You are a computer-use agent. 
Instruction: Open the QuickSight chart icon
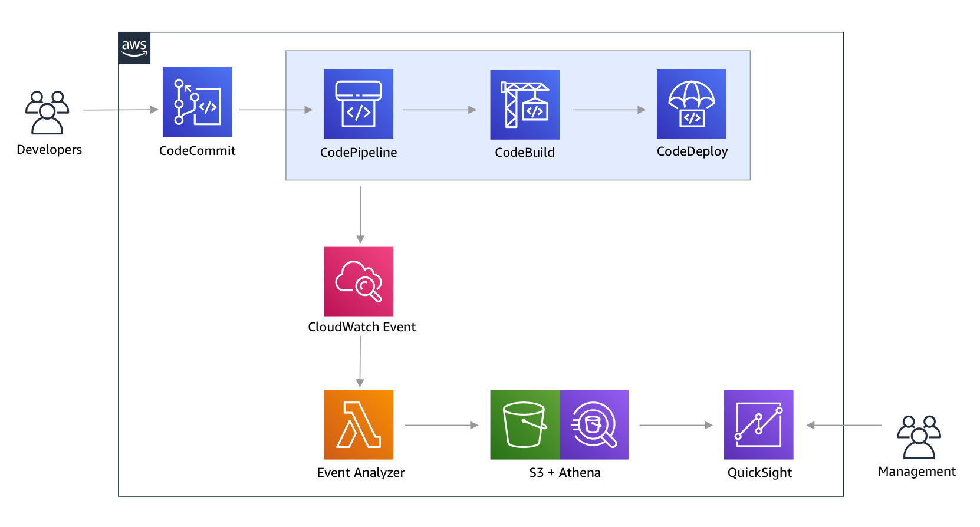tap(758, 424)
